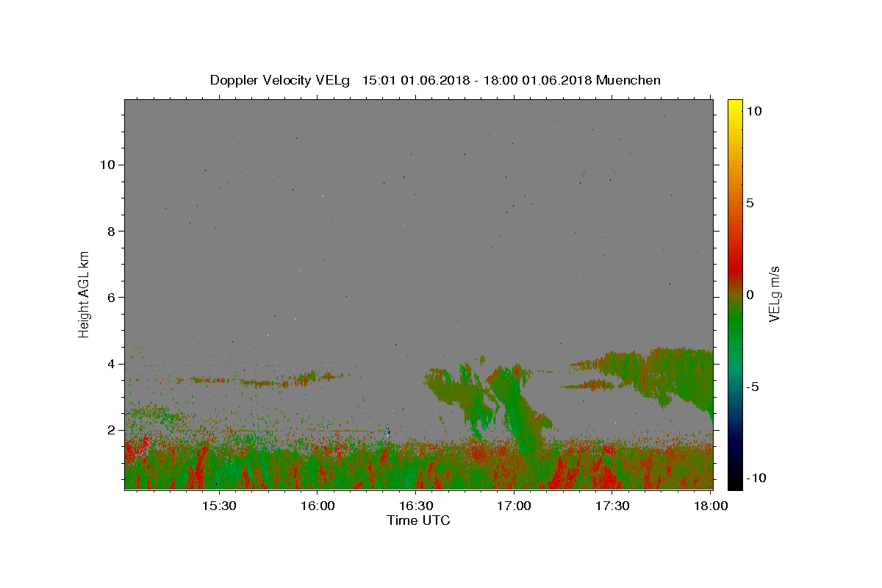
Task: Click 'Muenchen' in the plot title
Action: coord(628,80)
